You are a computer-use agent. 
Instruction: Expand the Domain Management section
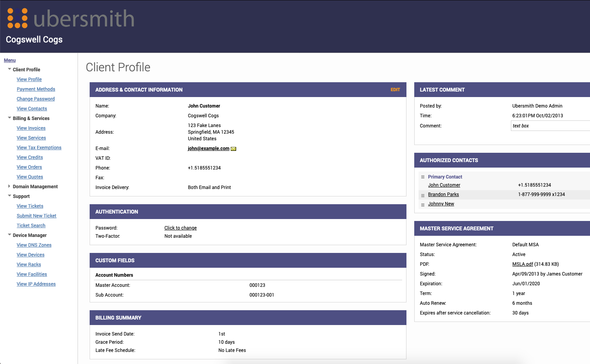pyautogui.click(x=10, y=187)
